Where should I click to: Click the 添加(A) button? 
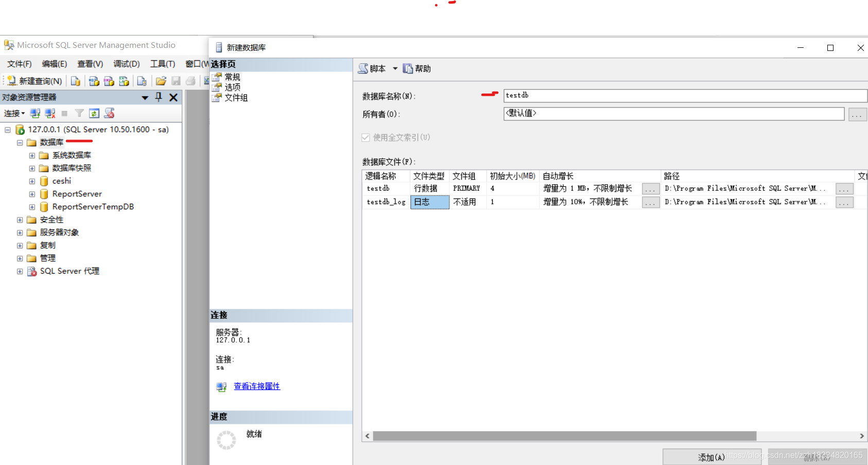pos(711,457)
